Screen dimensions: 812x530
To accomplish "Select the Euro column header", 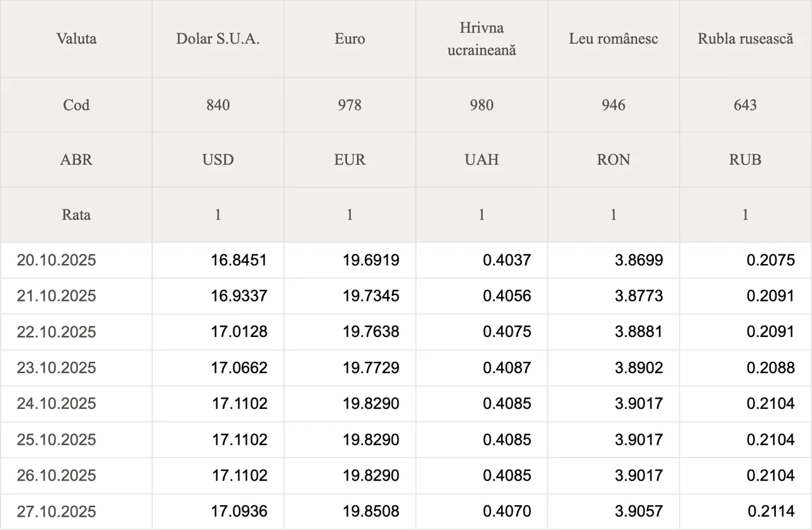I will pyautogui.click(x=350, y=39).
